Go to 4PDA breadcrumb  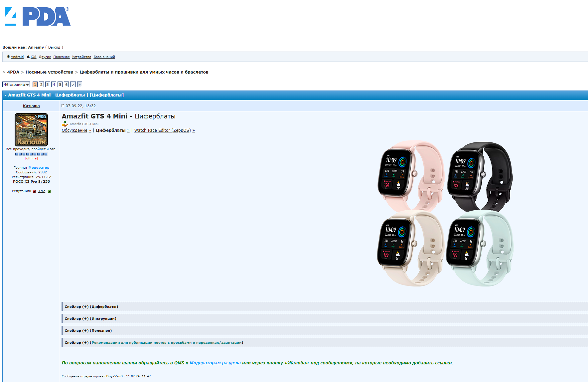[13, 72]
